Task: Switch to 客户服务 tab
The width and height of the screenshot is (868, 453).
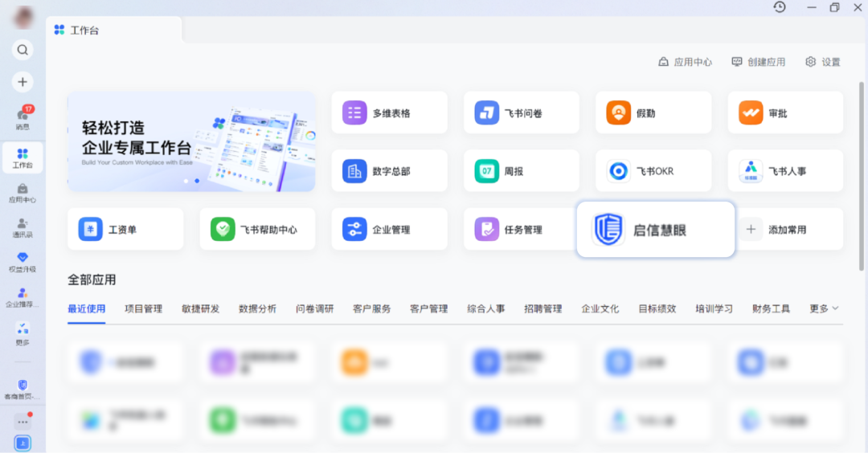Action: pyautogui.click(x=371, y=308)
